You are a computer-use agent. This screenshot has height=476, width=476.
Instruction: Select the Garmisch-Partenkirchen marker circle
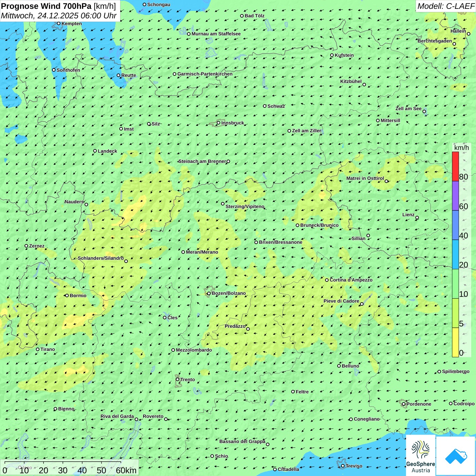pyautogui.click(x=174, y=74)
